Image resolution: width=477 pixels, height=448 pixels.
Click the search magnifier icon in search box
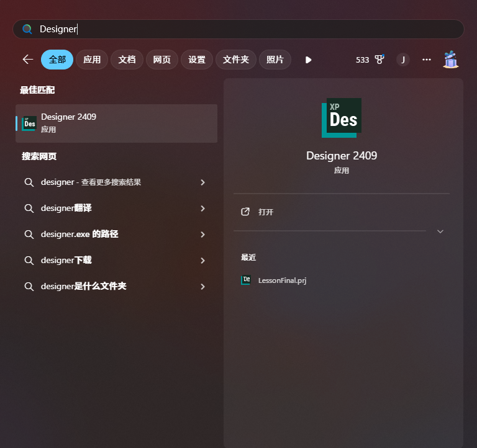click(27, 29)
